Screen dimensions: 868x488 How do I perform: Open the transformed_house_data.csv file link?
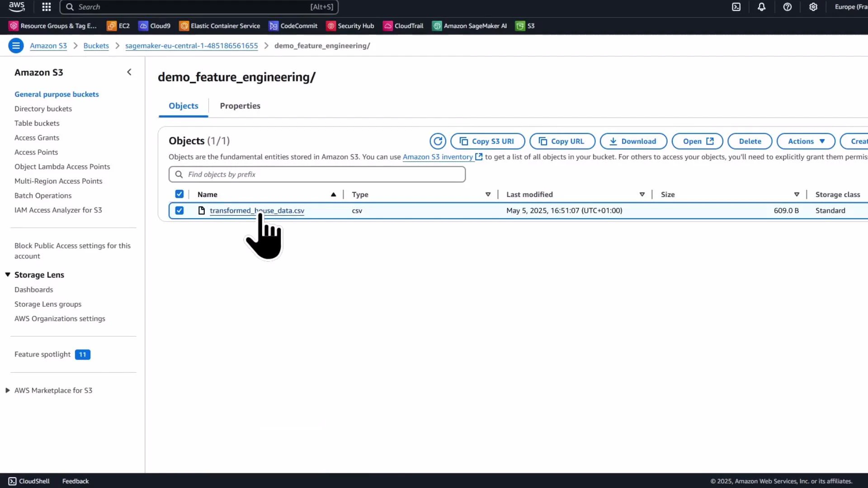click(x=257, y=210)
